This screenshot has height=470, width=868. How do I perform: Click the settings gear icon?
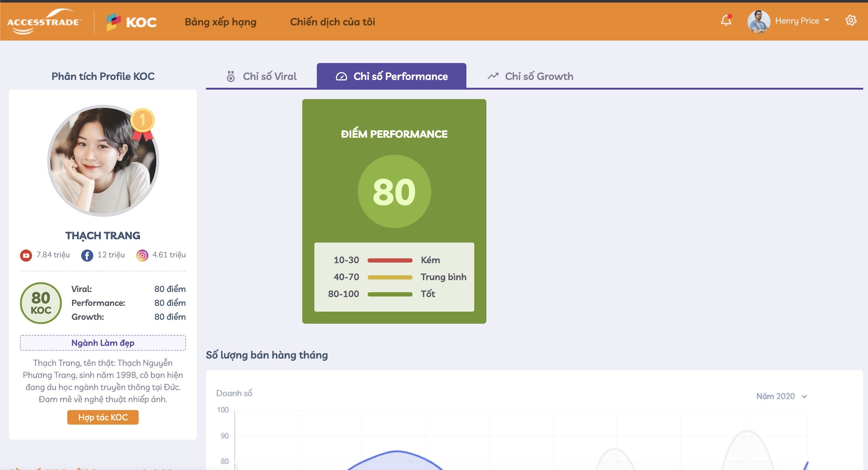click(x=851, y=20)
